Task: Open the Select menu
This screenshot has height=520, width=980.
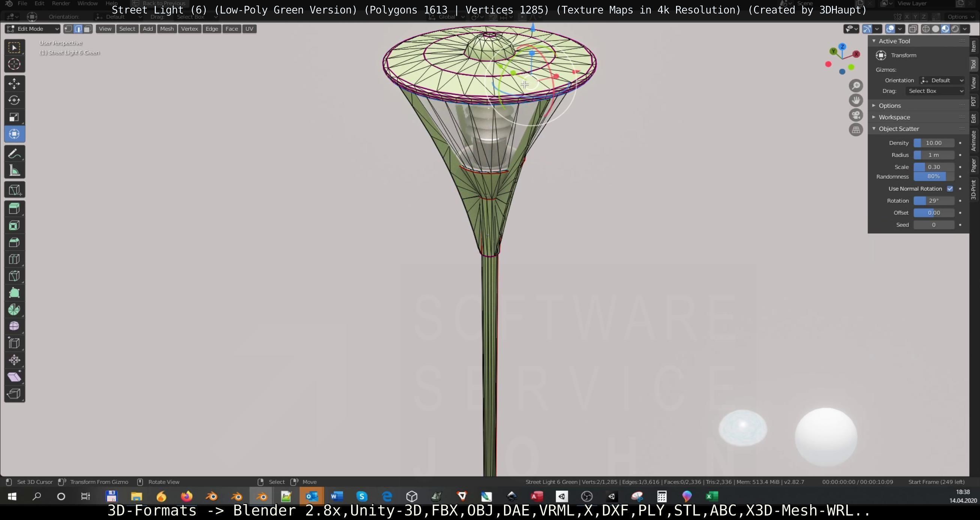Action: (127, 29)
